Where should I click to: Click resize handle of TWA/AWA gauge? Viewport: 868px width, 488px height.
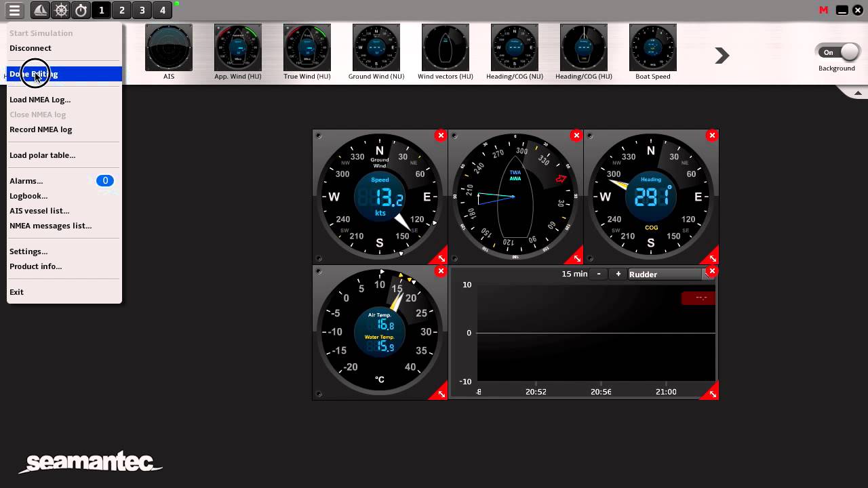pyautogui.click(x=576, y=258)
